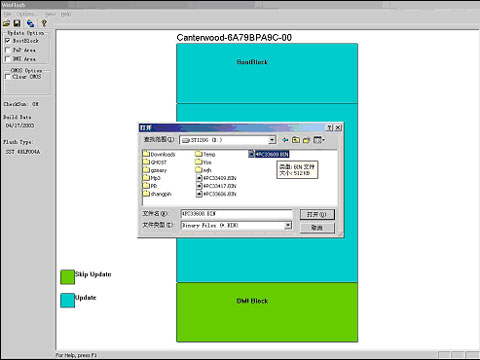Select the gpeasy folder

pyautogui.click(x=155, y=170)
